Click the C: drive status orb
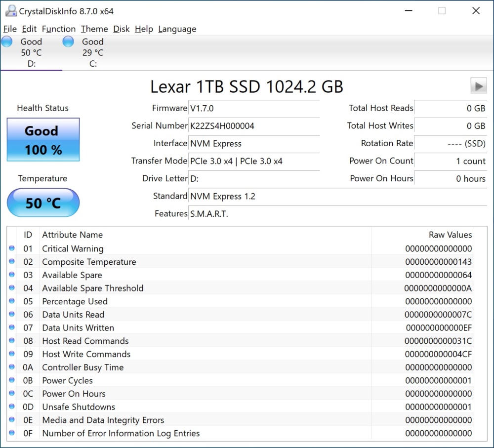494x448 pixels. (x=68, y=41)
